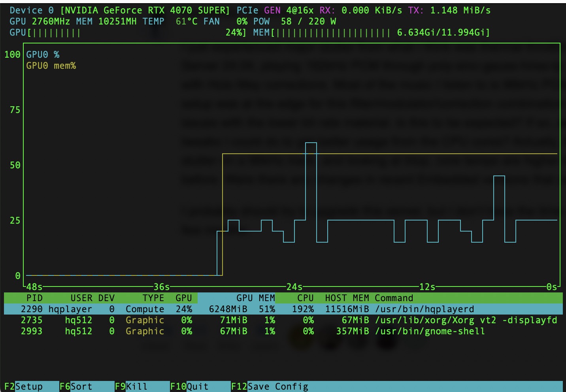Image resolution: width=566 pixels, height=392 pixels.
Task: Click the 24s time axis label
Action: coord(294,287)
